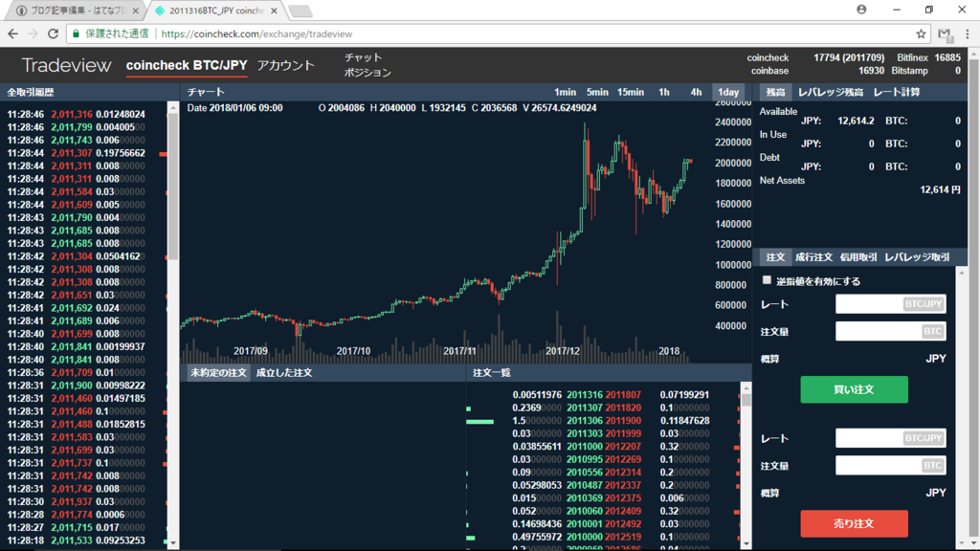
Task: Click the red 売り注文 button
Action: 855,523
